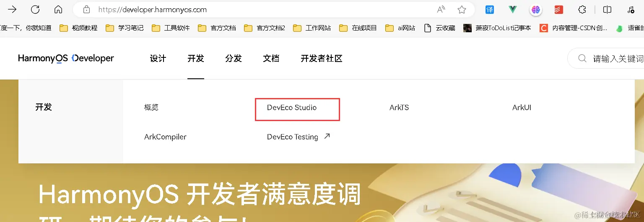Open the purple brain extension icon
This screenshot has width=644, height=222.
[x=535, y=9]
